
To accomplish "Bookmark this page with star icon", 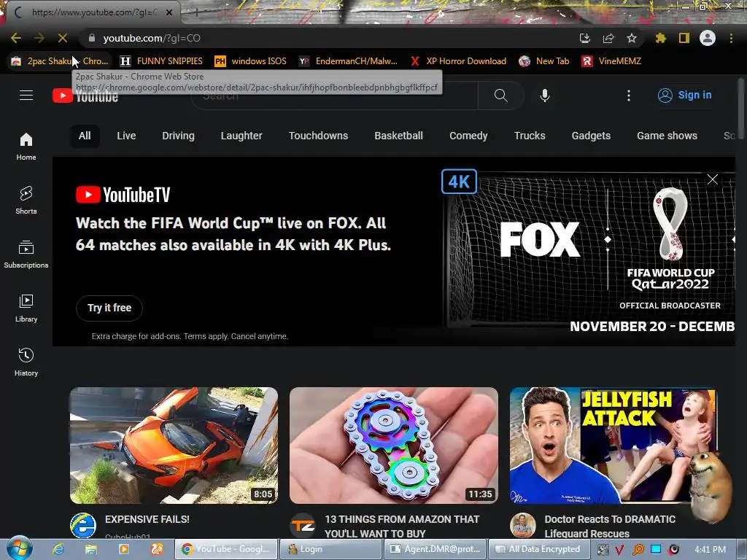I will (x=632, y=38).
